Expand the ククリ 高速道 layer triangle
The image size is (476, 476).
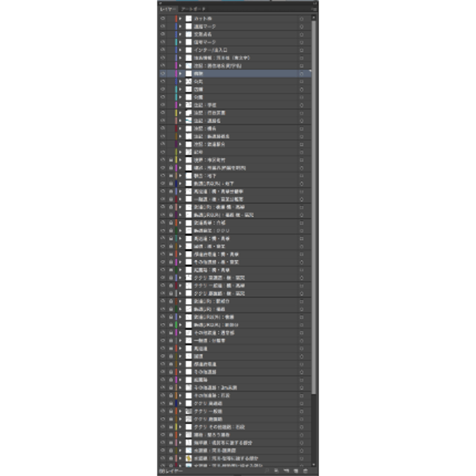pyautogui.click(x=181, y=404)
